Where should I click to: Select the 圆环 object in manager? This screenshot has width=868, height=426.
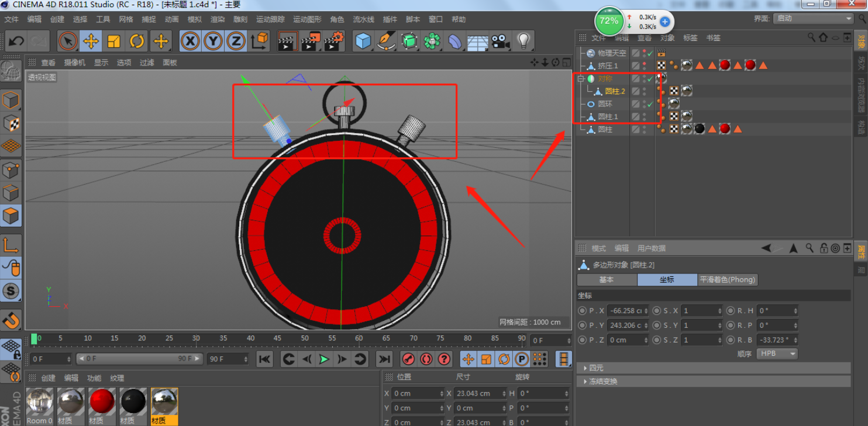[x=605, y=104]
